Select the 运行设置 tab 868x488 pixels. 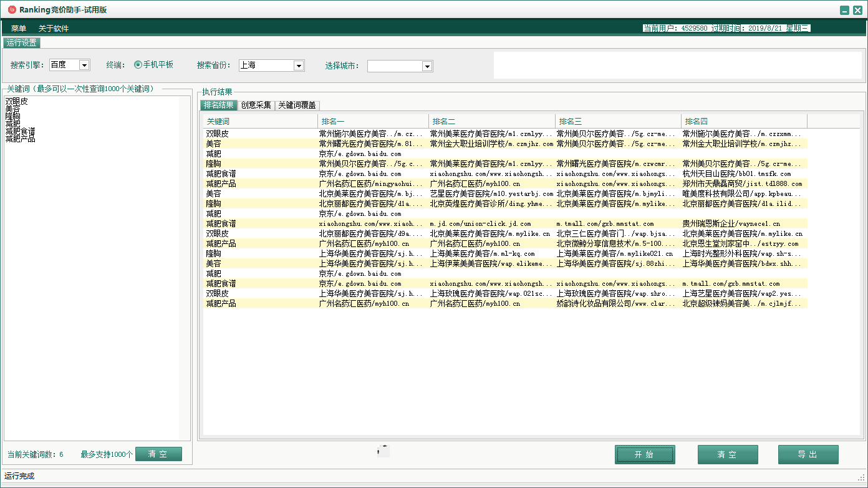pos(22,42)
